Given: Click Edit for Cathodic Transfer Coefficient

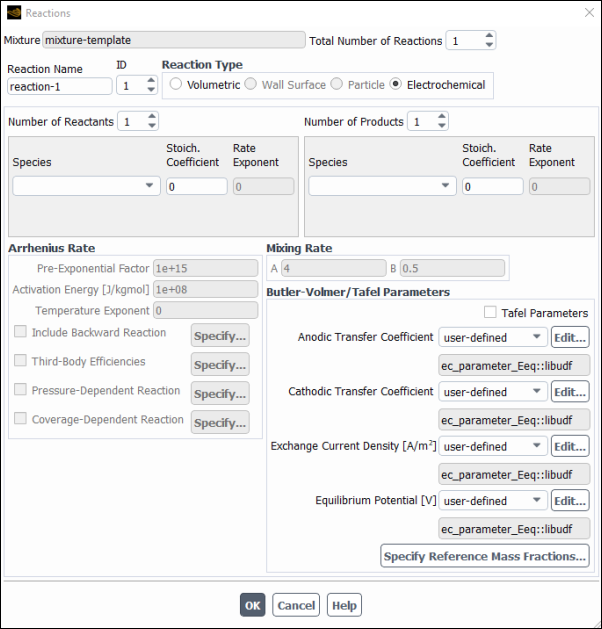Looking at the screenshot, I should pos(570,392).
